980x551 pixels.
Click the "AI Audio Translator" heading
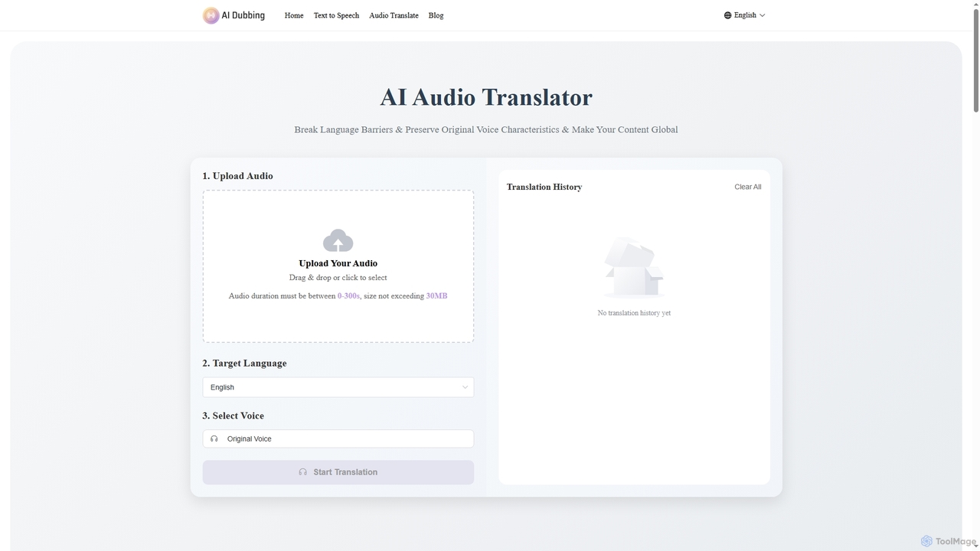point(486,97)
